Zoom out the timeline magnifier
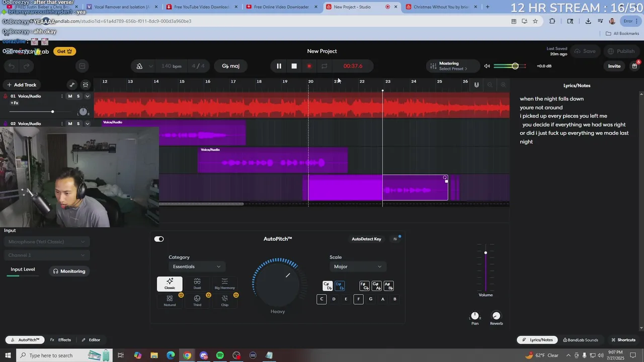This screenshot has height=362, width=644. point(490,85)
